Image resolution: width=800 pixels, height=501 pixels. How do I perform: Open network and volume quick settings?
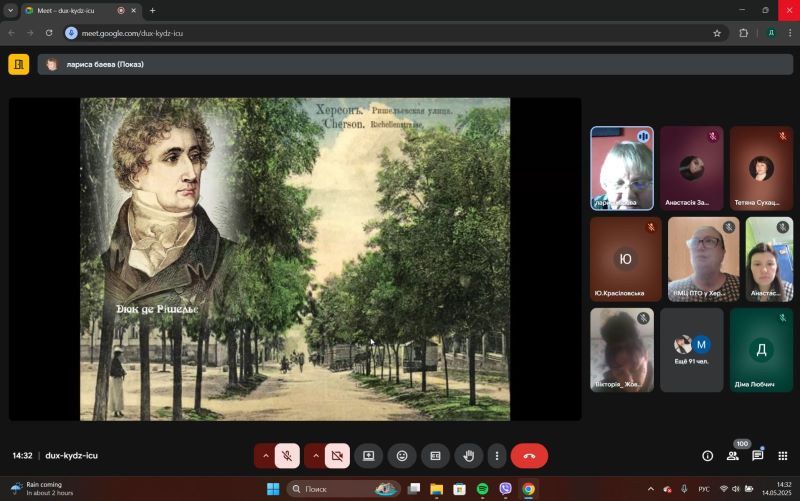pyautogui.click(x=736, y=489)
